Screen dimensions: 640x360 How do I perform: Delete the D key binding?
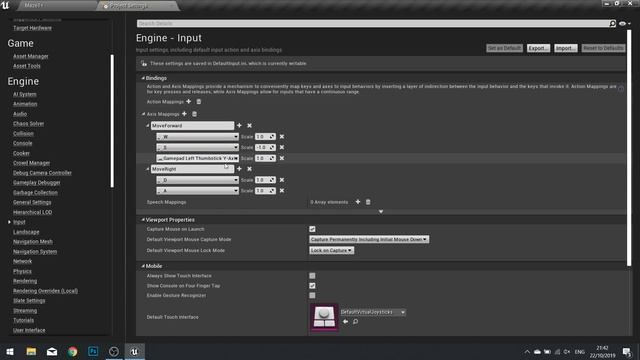coord(282,180)
